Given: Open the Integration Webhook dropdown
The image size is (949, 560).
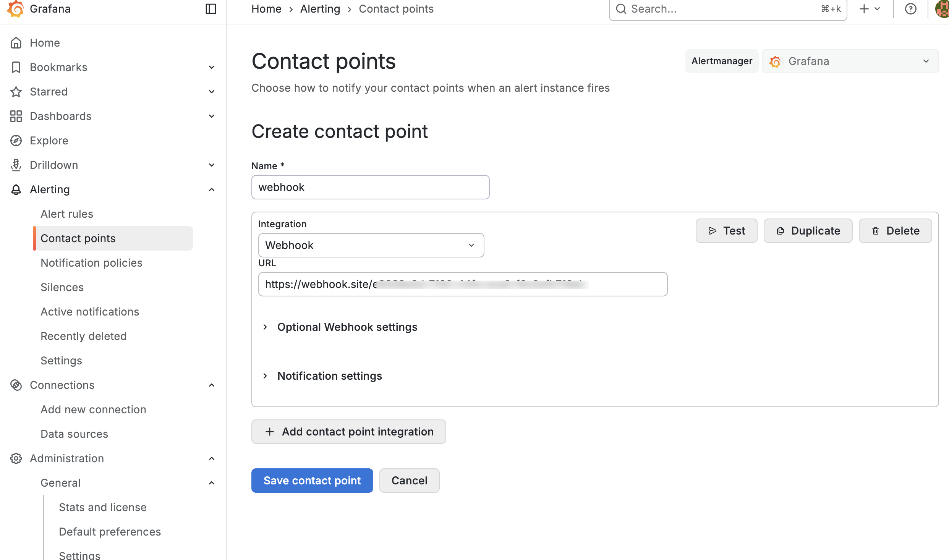Looking at the screenshot, I should pyautogui.click(x=371, y=245).
